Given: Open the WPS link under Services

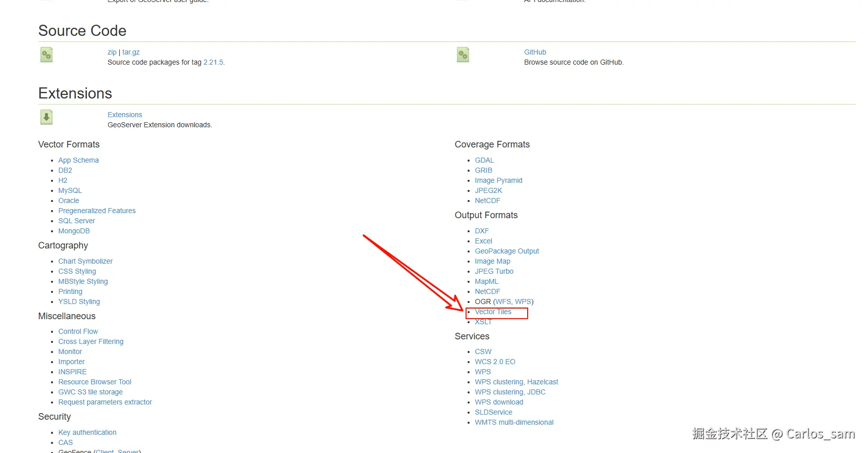Looking at the screenshot, I should [483, 372].
